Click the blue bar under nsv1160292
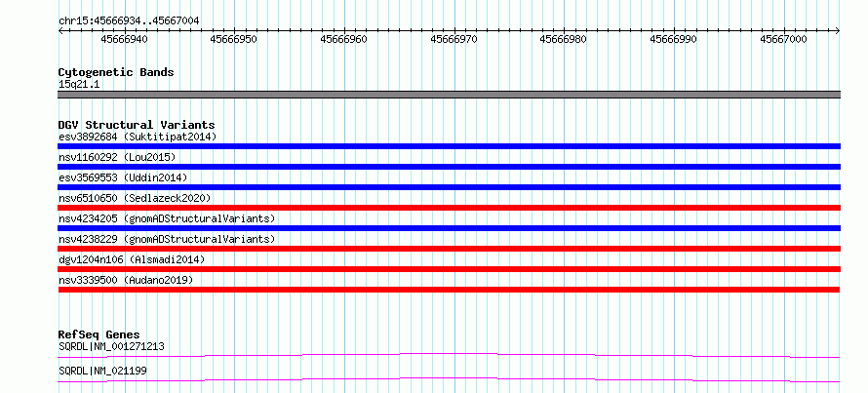 tap(449, 167)
